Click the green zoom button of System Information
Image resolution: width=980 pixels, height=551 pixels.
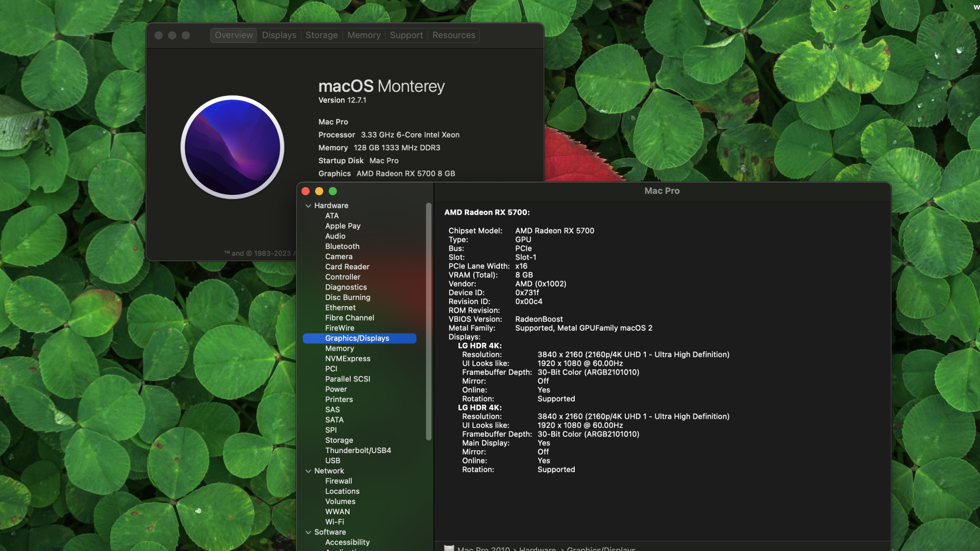click(x=333, y=191)
